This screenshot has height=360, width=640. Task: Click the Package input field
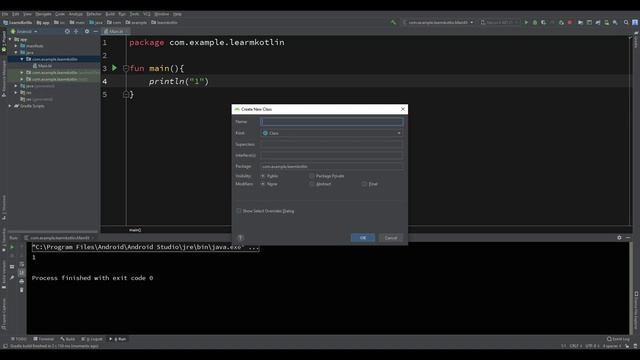coord(331,167)
